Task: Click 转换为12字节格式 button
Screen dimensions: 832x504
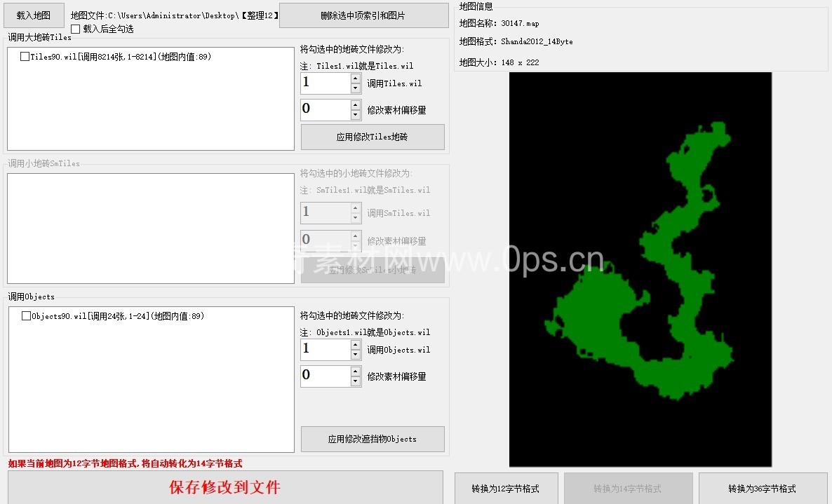Action: (506, 489)
